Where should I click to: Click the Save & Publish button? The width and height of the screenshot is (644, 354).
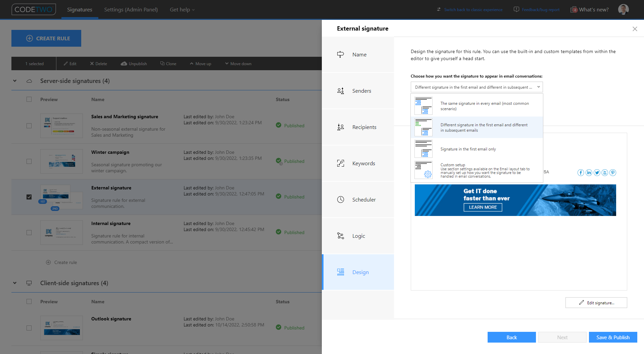click(613, 337)
